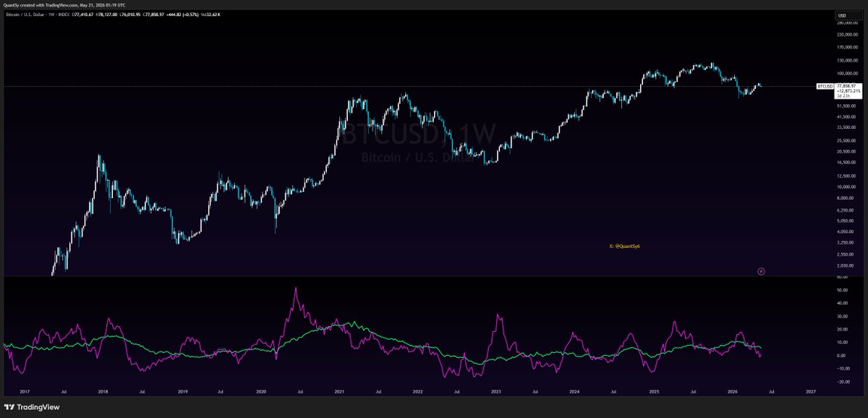The image size is (868, 418).
Task: Click the 2017 label on time axis
Action: tap(25, 391)
